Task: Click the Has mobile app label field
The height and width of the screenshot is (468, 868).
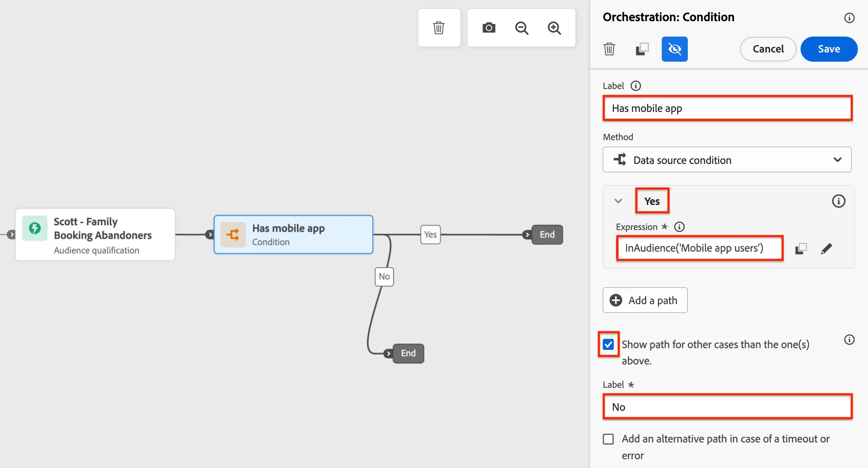Action: point(727,108)
